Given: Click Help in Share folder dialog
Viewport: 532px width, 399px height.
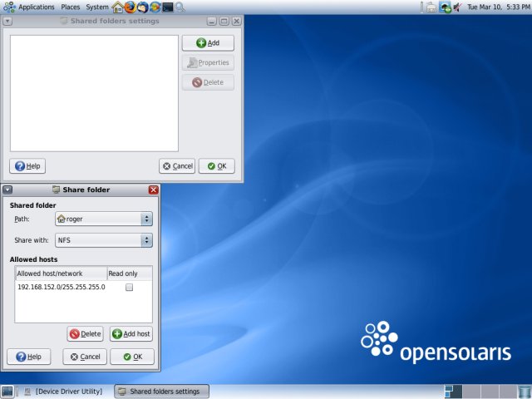Looking at the screenshot, I should click(x=29, y=357).
